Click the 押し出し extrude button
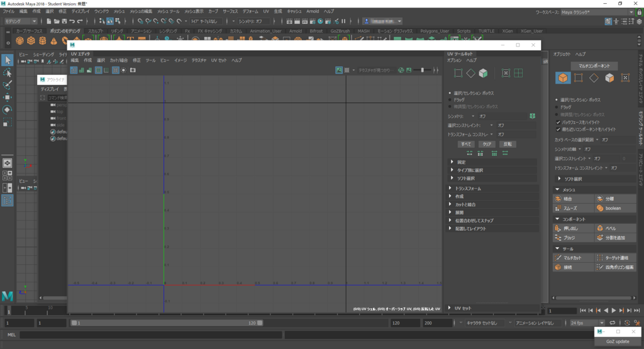 (x=574, y=228)
